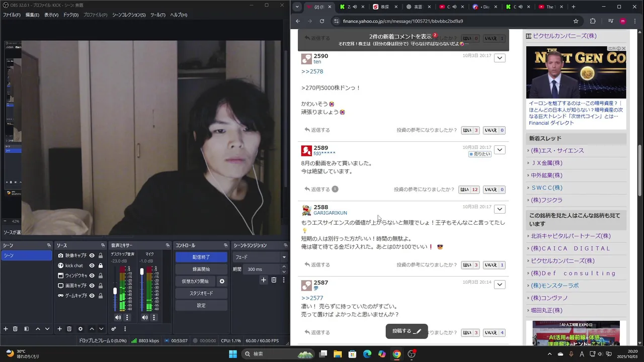Add a new source with the plus icon

59,329
